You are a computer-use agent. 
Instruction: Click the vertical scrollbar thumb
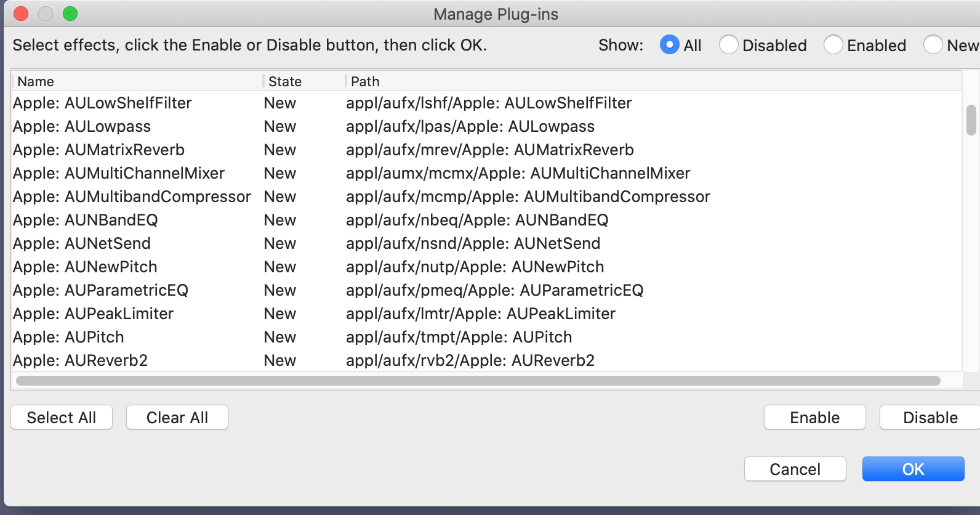pyautogui.click(x=971, y=120)
